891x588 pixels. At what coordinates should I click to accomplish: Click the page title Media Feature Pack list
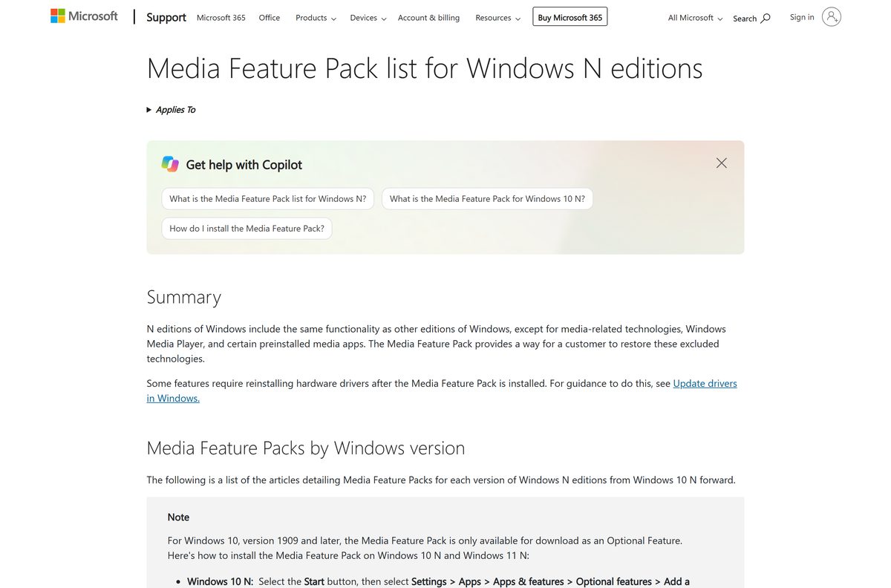(x=425, y=68)
